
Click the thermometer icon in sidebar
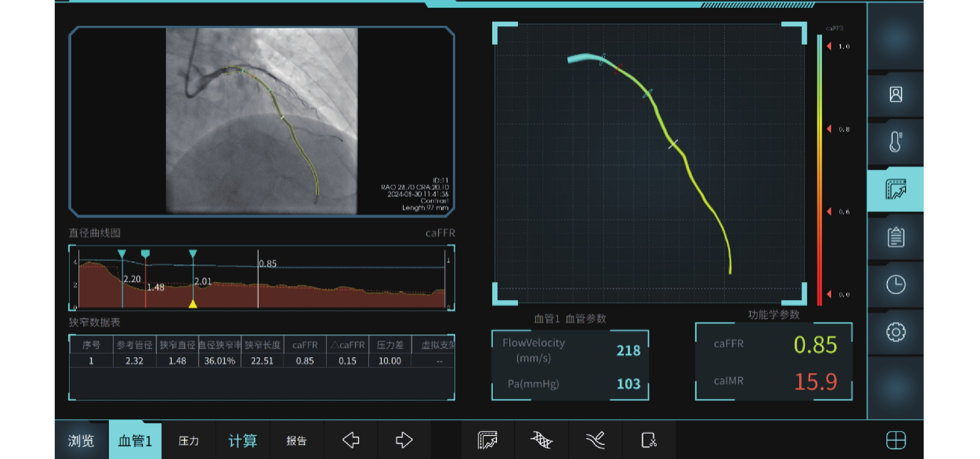896,142
